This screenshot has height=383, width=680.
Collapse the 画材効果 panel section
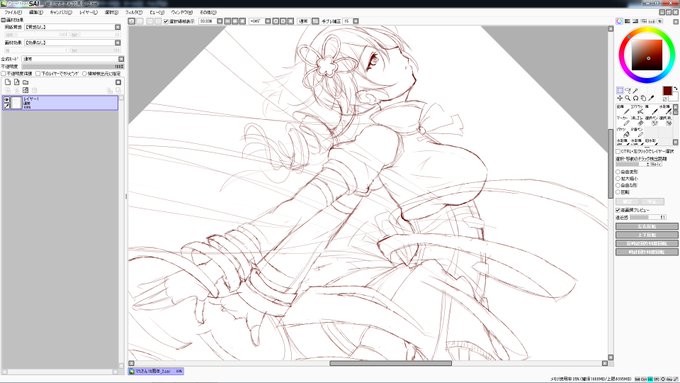click(x=3, y=20)
